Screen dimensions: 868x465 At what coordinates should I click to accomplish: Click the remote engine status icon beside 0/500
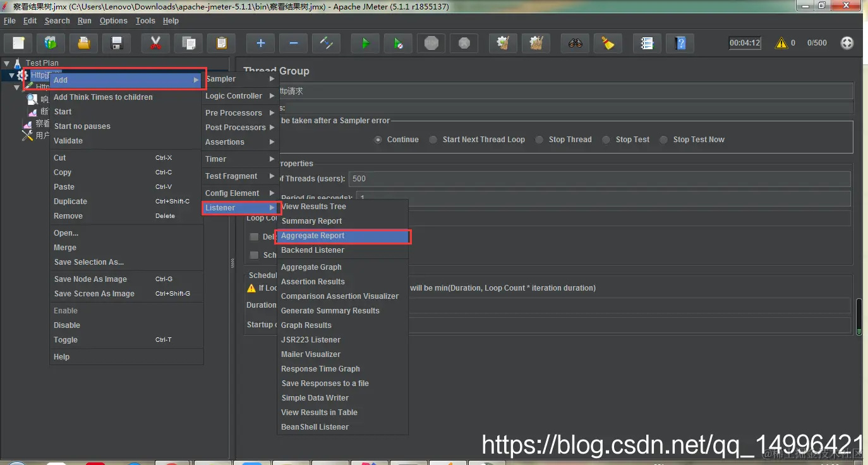click(847, 43)
